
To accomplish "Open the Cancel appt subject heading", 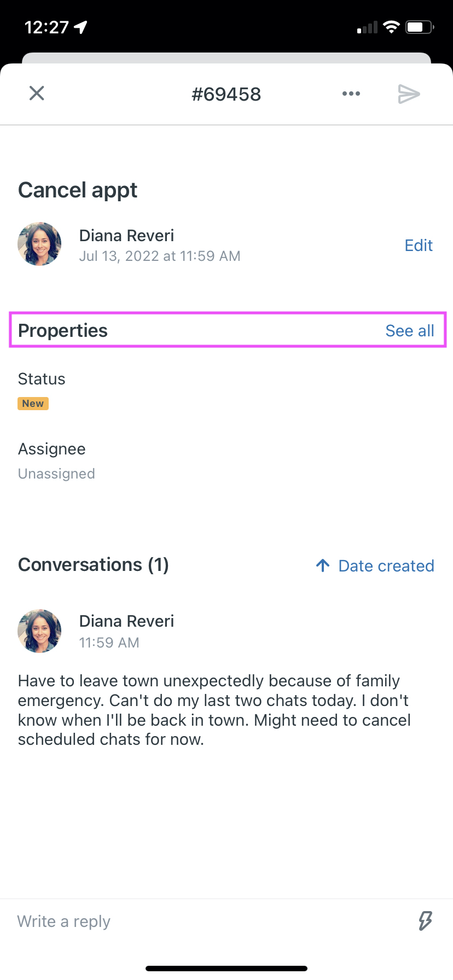I will tap(78, 190).
